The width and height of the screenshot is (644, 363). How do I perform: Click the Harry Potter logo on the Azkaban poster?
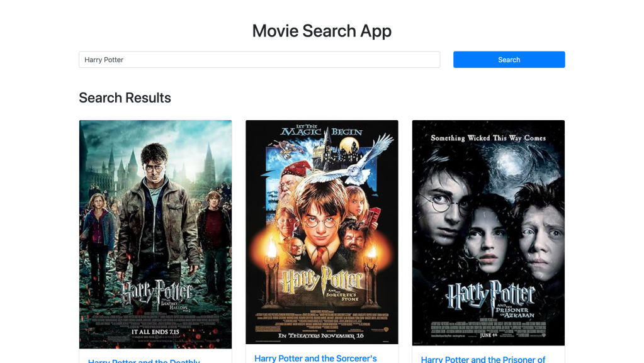pos(489,296)
